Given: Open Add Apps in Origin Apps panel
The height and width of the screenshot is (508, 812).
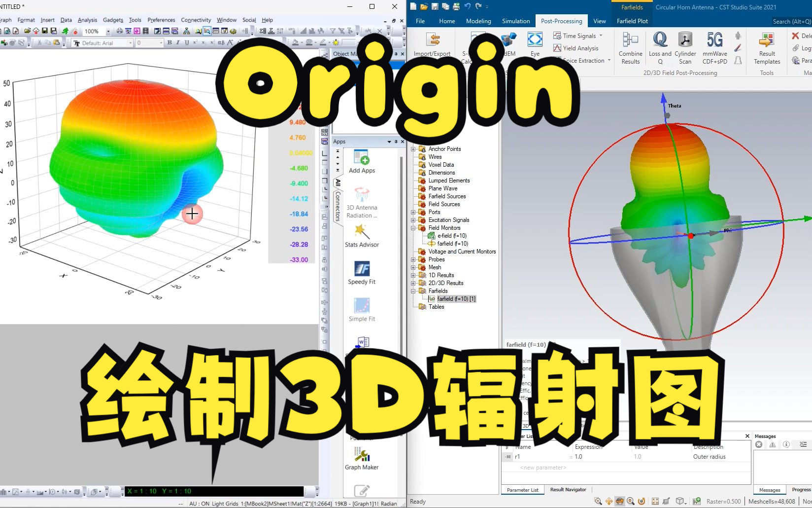Looking at the screenshot, I should (362, 162).
